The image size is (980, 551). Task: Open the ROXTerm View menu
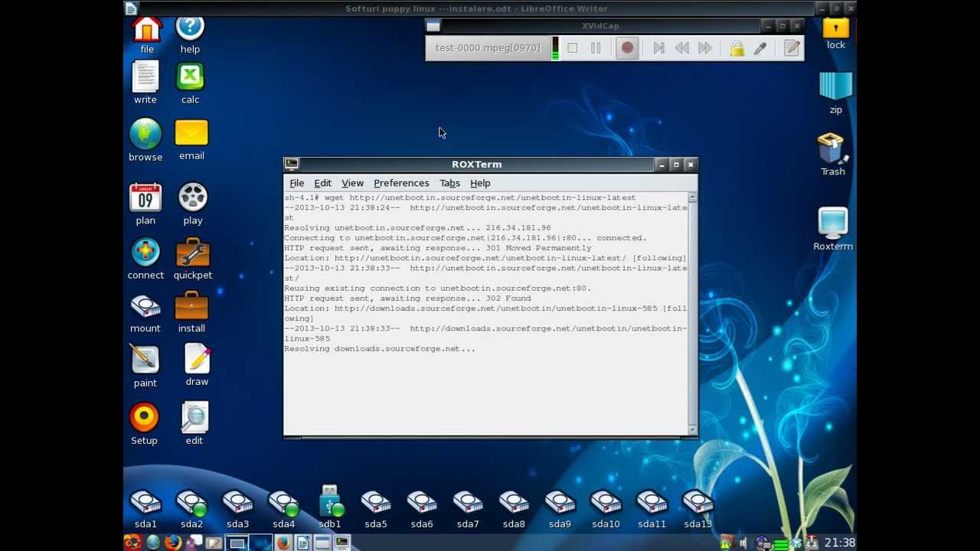tap(352, 184)
